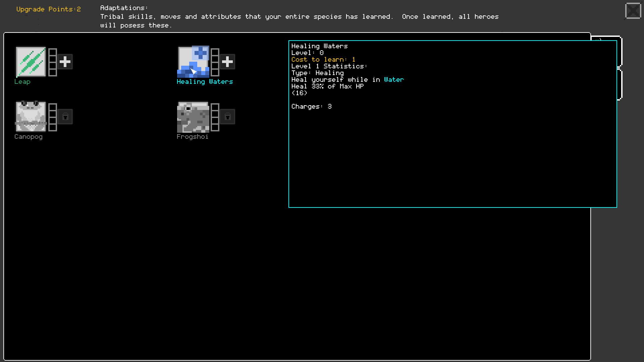The height and width of the screenshot is (362, 644).
Task: Click the plus icon beside Healing Waters
Action: click(227, 61)
